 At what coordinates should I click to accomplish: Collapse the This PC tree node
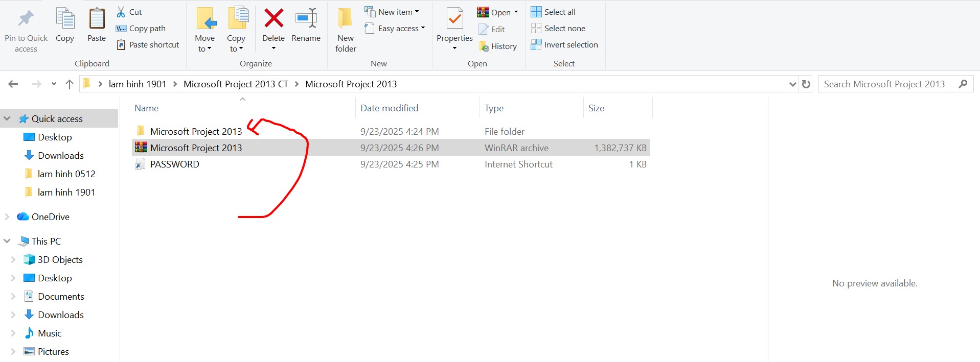coord(7,241)
